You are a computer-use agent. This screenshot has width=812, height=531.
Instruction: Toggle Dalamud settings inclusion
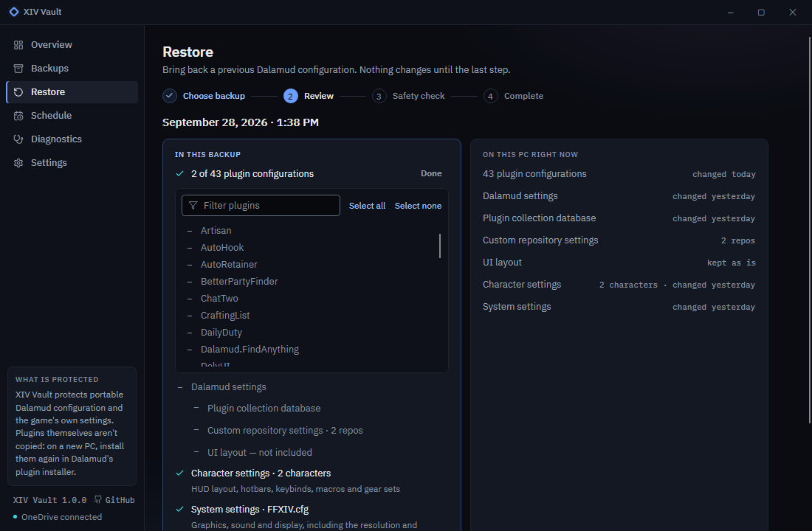point(179,387)
